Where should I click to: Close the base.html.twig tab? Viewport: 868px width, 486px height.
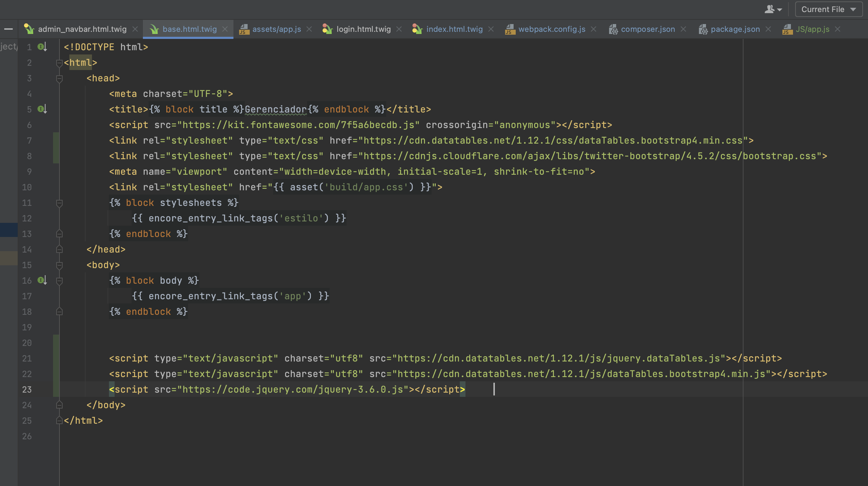click(x=225, y=29)
